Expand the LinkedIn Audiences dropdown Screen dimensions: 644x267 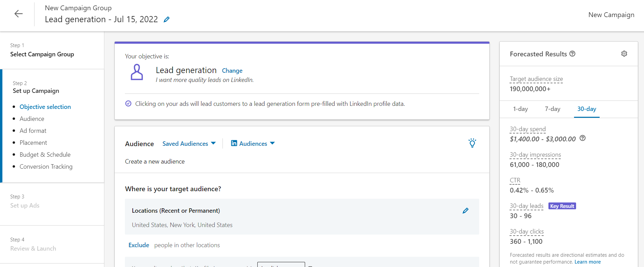253,144
